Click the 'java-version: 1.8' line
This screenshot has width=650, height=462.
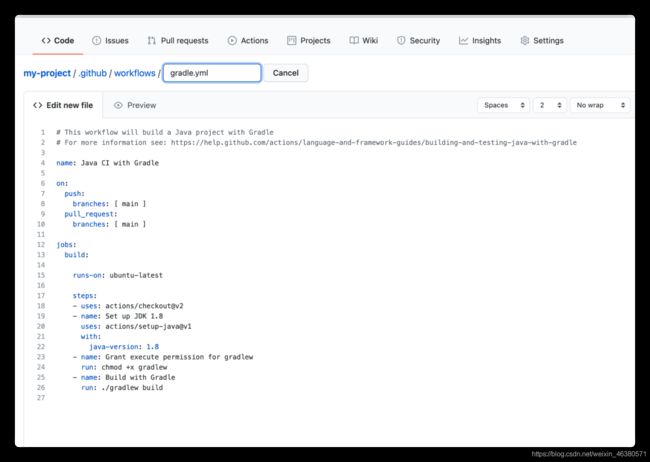[124, 347]
